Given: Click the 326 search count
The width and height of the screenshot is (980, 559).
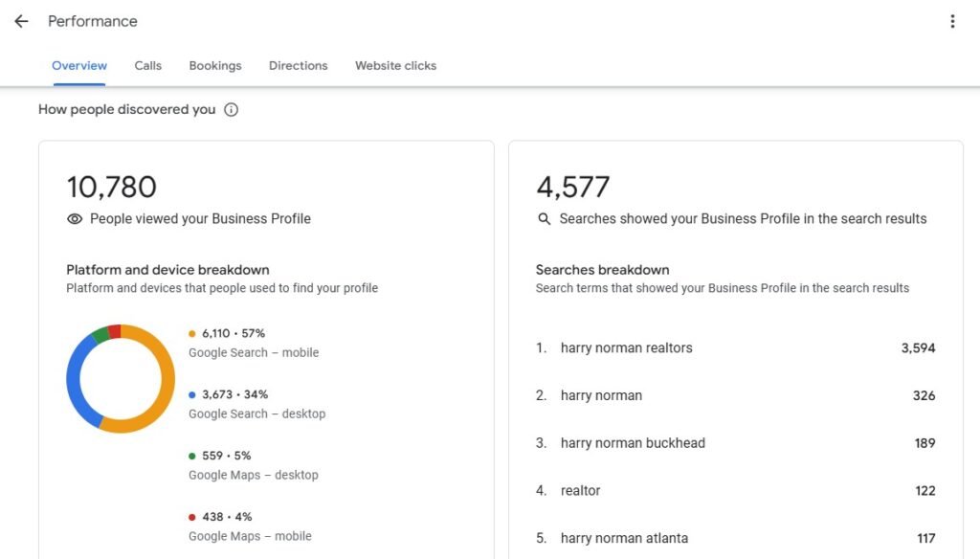Looking at the screenshot, I should pos(924,396).
